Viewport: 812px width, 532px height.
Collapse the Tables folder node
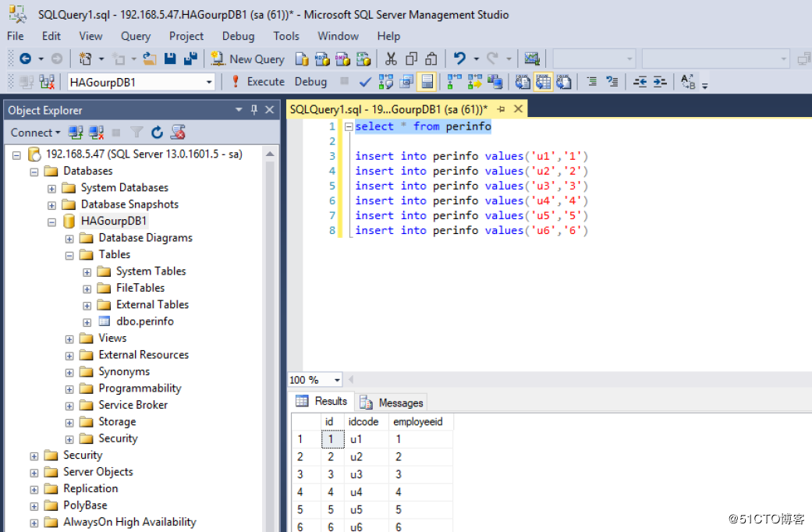69,256
